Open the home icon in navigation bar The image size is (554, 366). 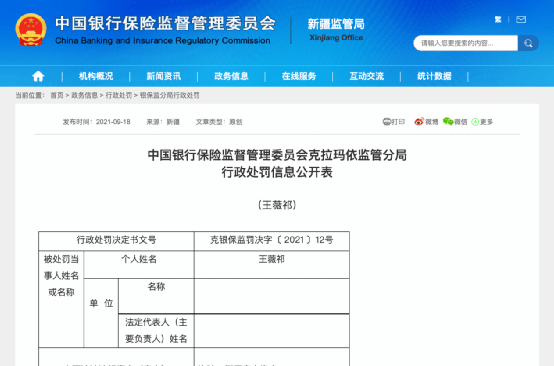[x=38, y=76]
